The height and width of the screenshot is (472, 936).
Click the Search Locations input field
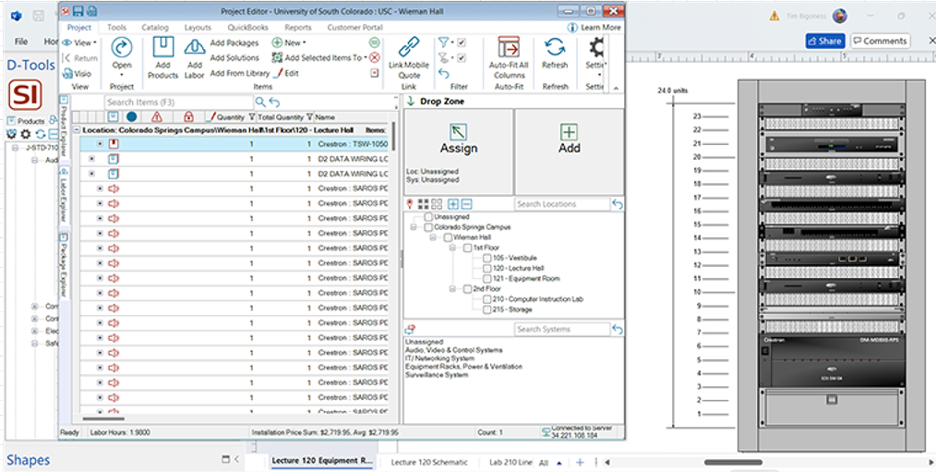560,204
